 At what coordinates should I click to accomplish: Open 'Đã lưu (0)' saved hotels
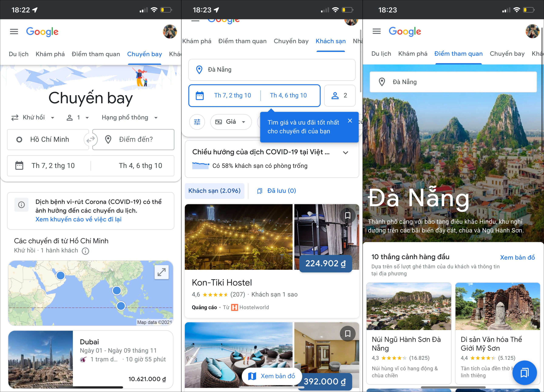click(x=276, y=191)
